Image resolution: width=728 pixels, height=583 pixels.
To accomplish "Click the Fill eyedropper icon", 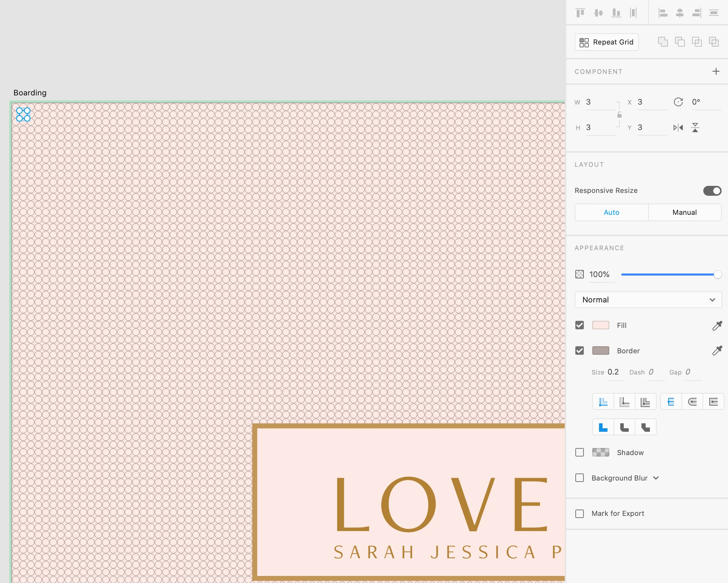I will point(717,325).
